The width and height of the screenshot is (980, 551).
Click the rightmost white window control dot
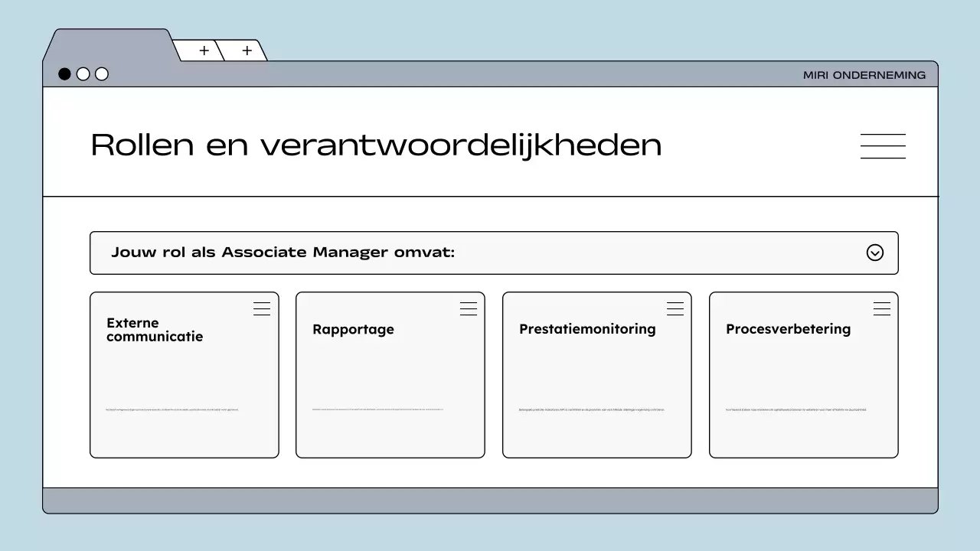pos(102,74)
